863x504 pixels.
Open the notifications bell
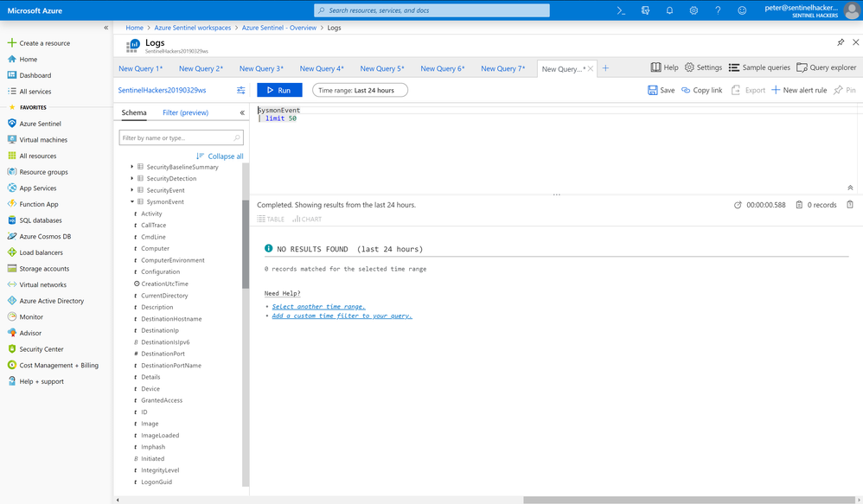tap(669, 10)
